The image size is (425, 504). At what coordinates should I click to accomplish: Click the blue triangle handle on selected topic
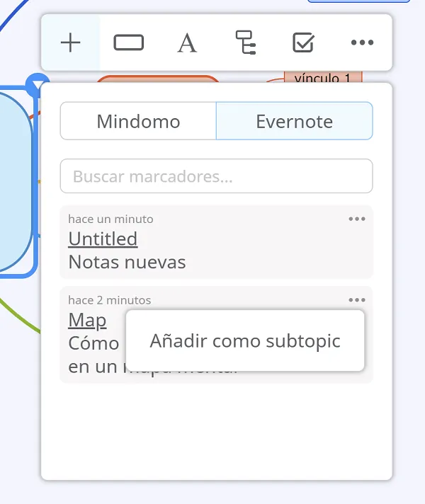pyautogui.click(x=37, y=84)
